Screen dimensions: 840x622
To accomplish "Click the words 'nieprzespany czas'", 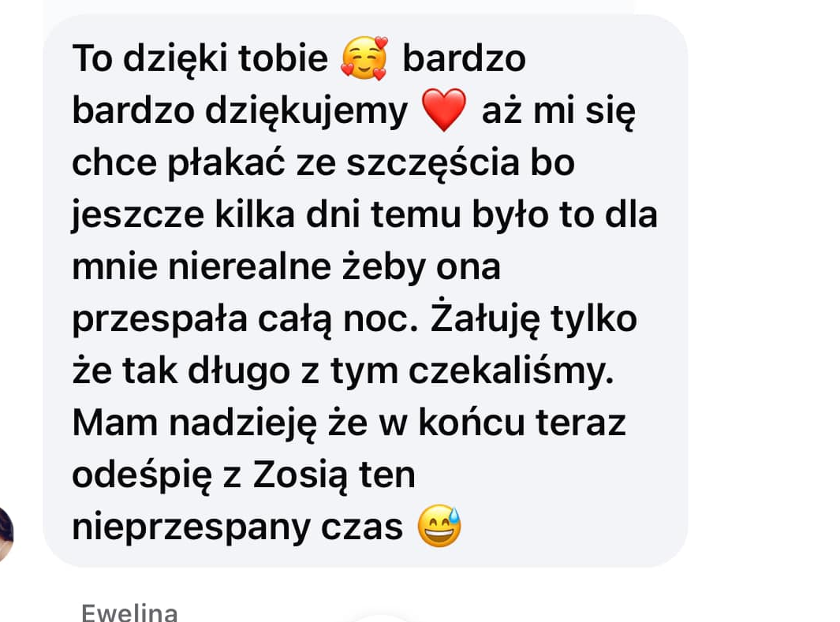I will 237,527.
